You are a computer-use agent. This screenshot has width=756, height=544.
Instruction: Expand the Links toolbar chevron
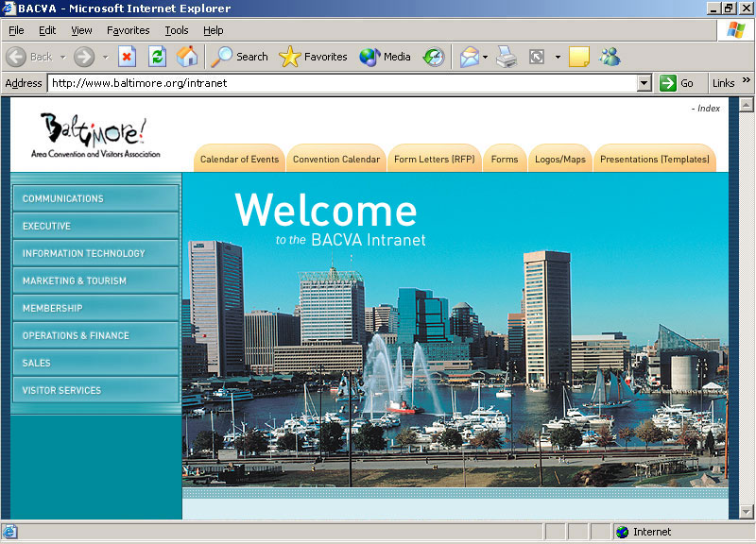(747, 82)
